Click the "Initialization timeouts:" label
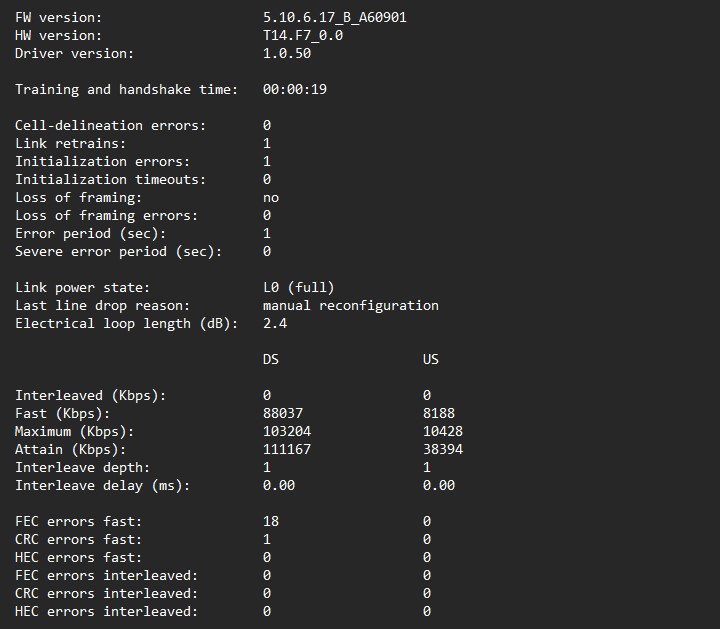720x629 pixels. pyautogui.click(x=111, y=180)
